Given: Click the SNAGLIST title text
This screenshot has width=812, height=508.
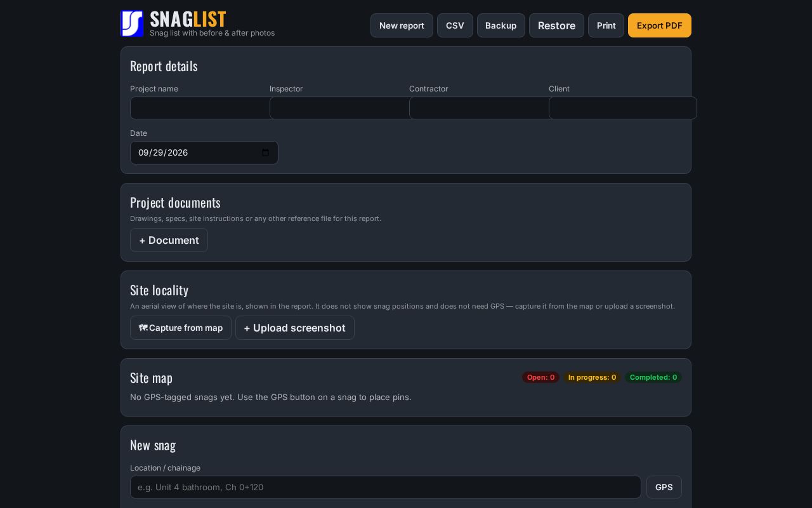Looking at the screenshot, I should click(x=188, y=19).
